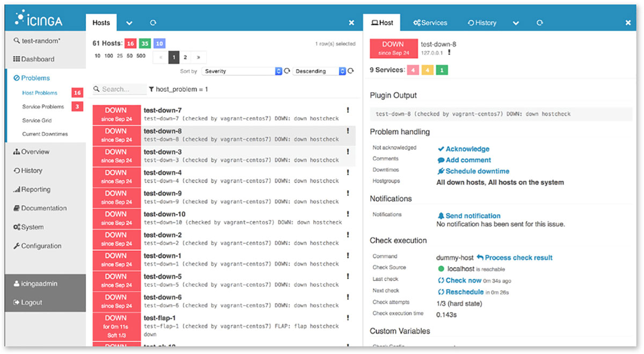644x354 pixels.
Task: Schedule downtime for the host
Action: click(x=473, y=171)
